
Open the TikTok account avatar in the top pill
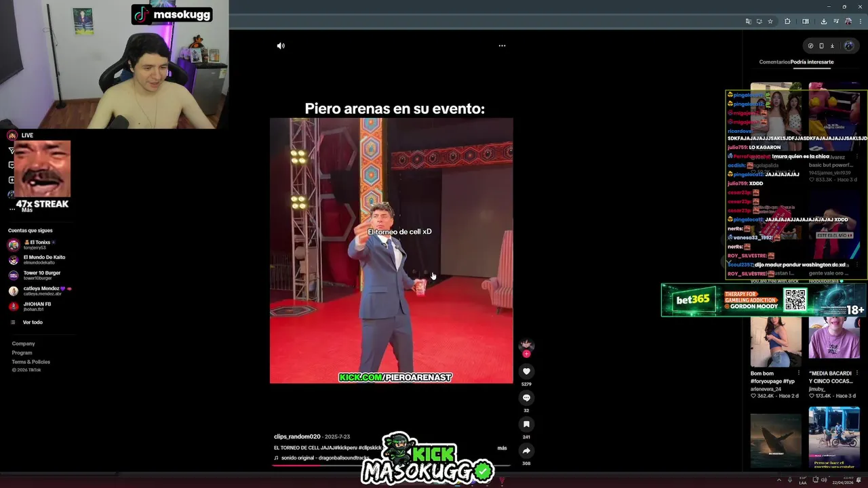tap(848, 46)
